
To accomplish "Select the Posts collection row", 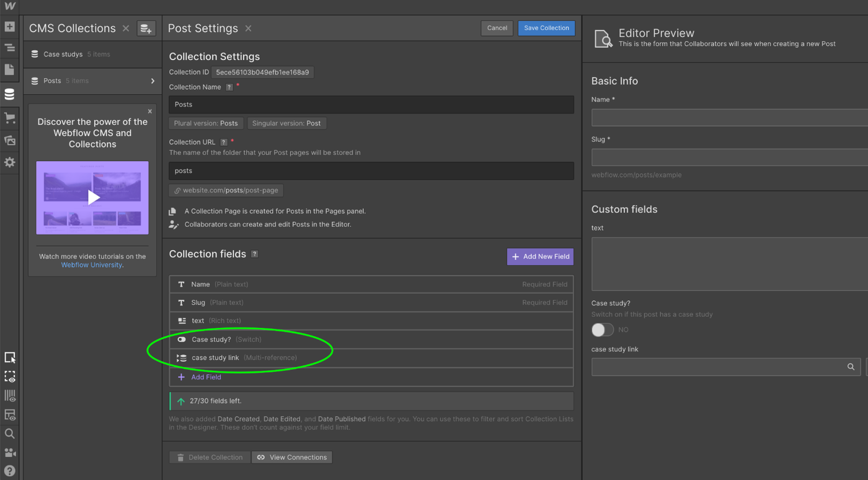I will point(92,81).
